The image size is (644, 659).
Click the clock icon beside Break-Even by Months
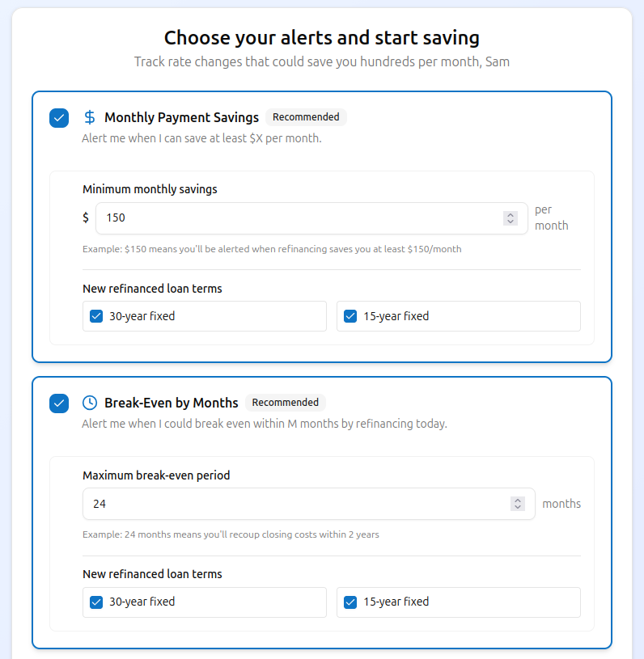pos(89,402)
